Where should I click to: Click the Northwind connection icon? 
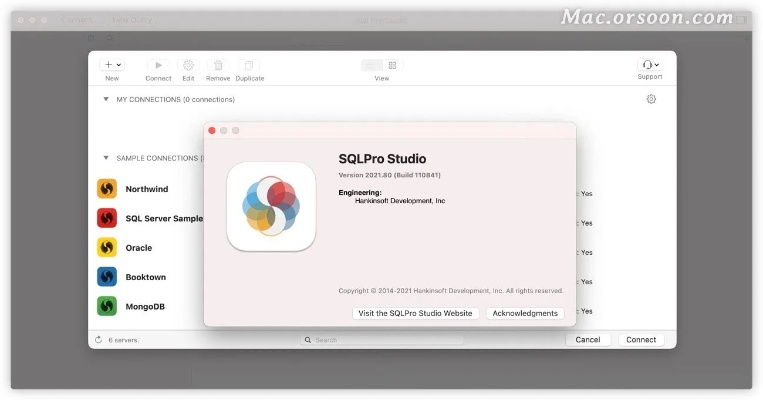(x=107, y=188)
